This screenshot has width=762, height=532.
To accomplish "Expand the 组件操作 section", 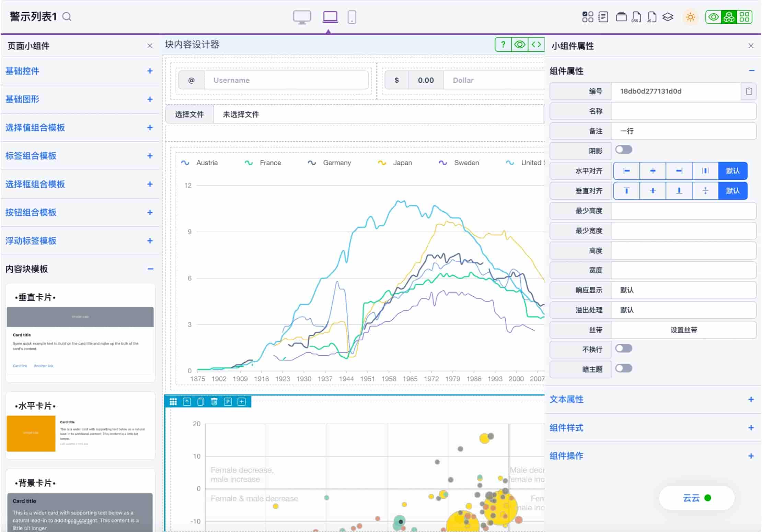I will 653,456.
